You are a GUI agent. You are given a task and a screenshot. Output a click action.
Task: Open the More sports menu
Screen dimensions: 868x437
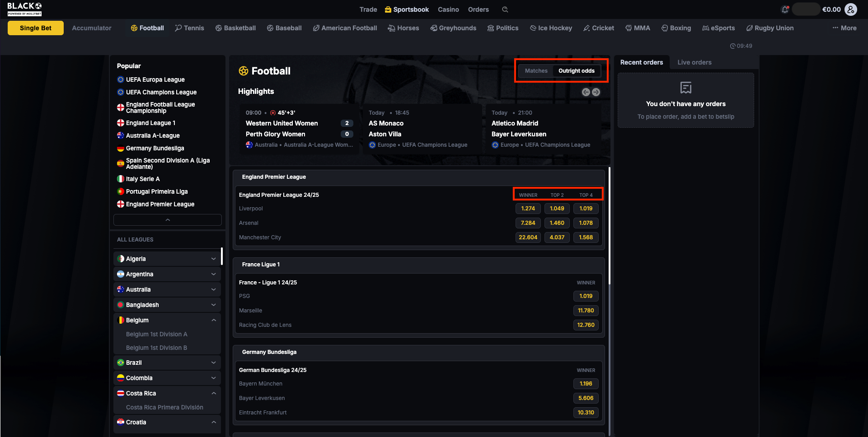tap(844, 28)
